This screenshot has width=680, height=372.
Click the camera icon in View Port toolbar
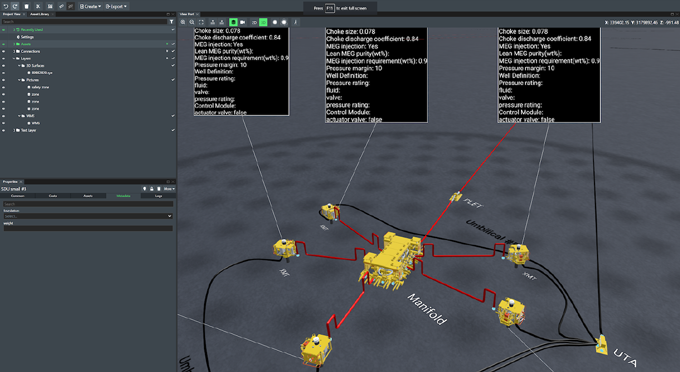pyautogui.click(x=242, y=22)
